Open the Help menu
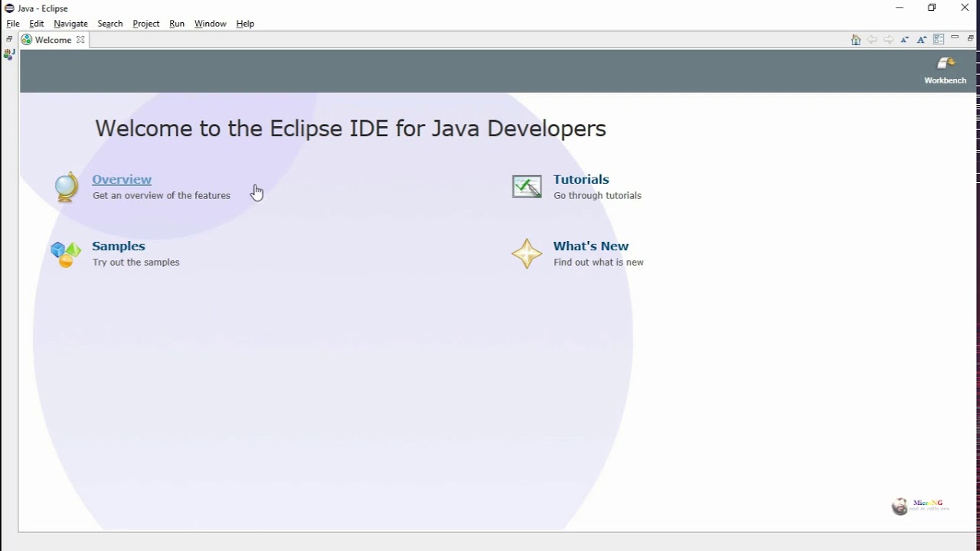Viewport: 980px width, 551px height. click(245, 24)
